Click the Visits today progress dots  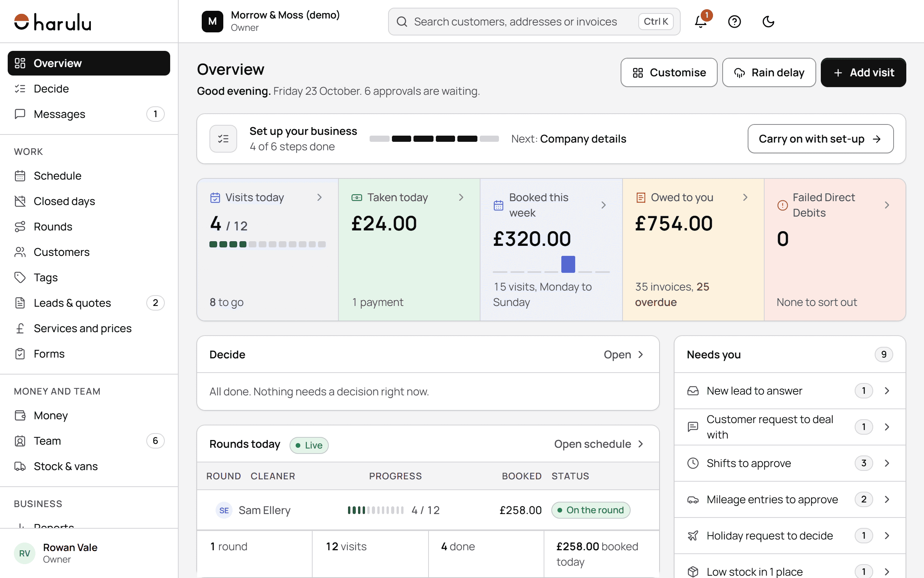coord(268,244)
